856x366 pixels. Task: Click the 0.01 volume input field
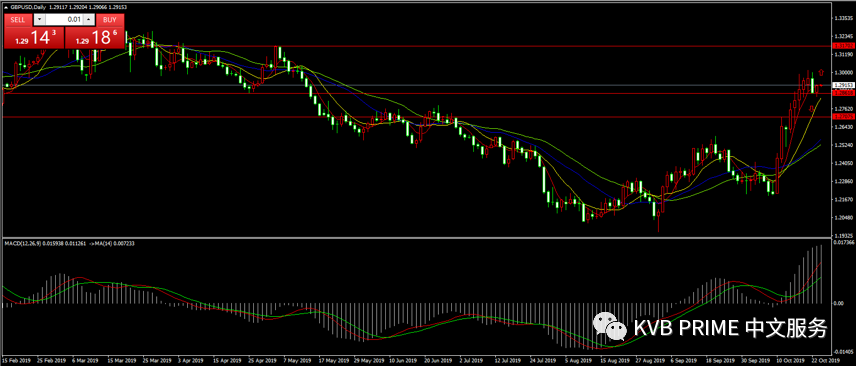click(64, 20)
